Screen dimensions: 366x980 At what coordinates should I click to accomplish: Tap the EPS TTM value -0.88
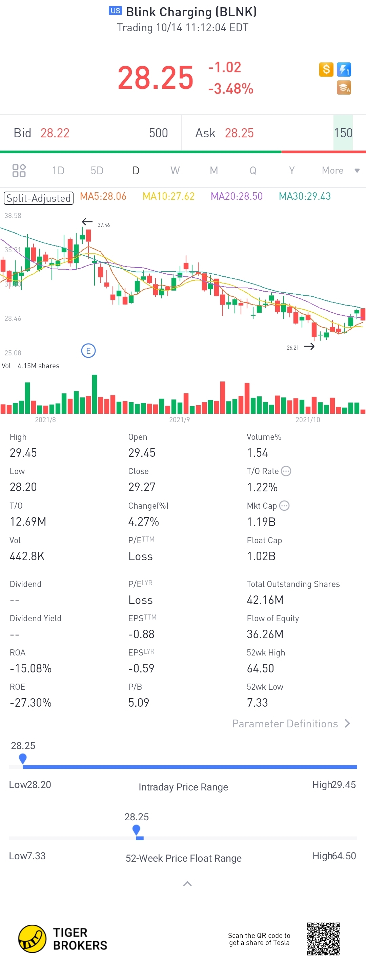pos(141,634)
